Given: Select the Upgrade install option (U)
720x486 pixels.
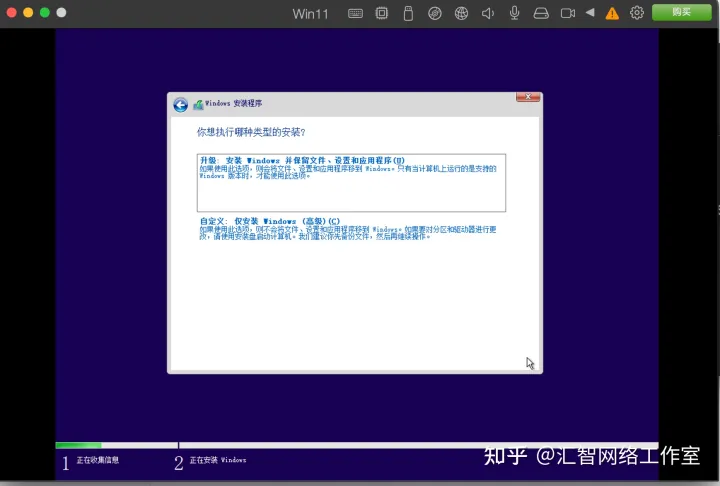Looking at the screenshot, I should click(351, 182).
